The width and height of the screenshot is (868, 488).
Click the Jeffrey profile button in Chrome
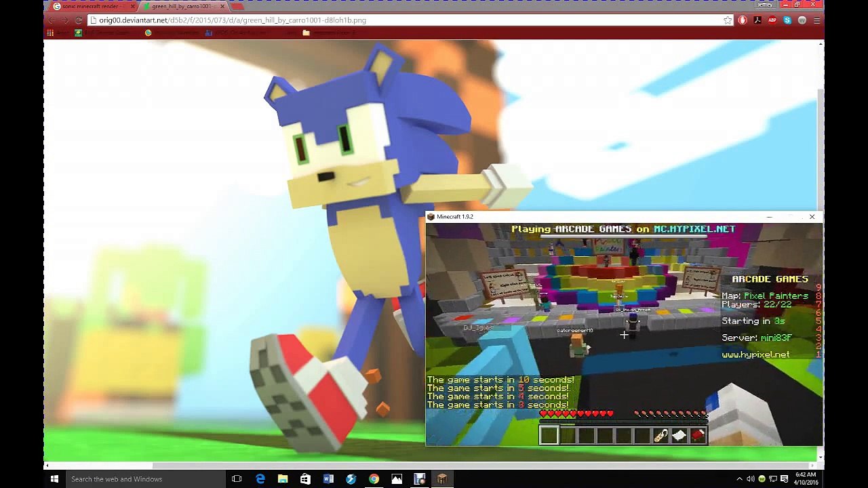(x=766, y=5)
